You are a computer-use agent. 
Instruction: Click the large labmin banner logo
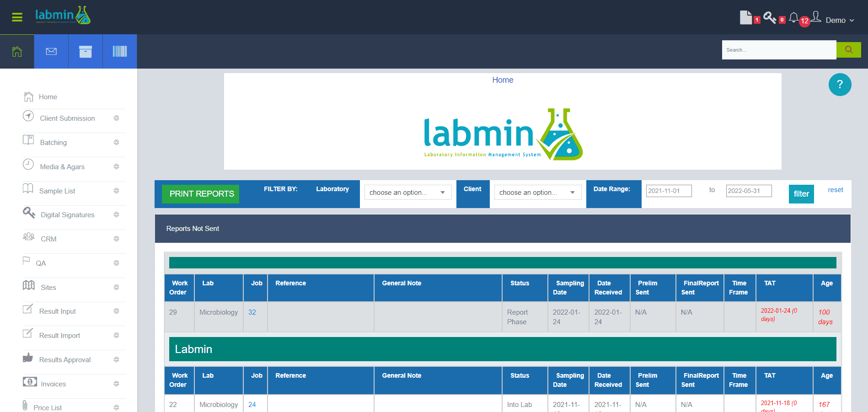[503, 134]
